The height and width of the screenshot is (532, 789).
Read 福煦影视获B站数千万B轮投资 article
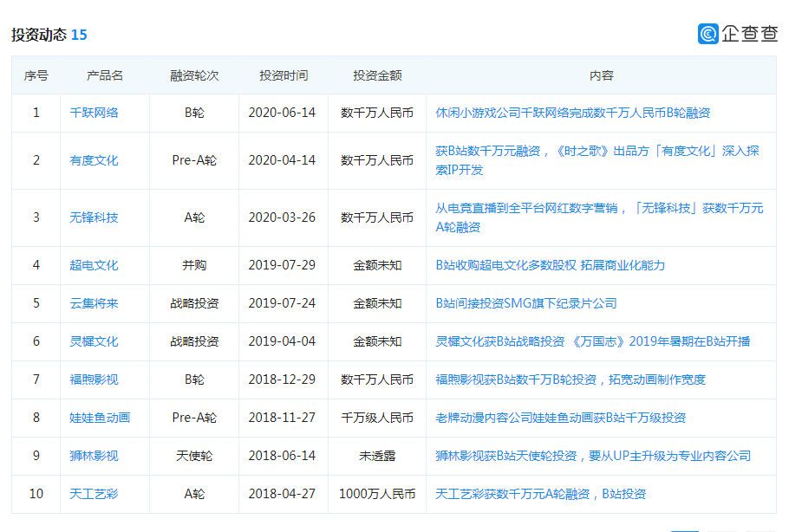[x=570, y=380]
